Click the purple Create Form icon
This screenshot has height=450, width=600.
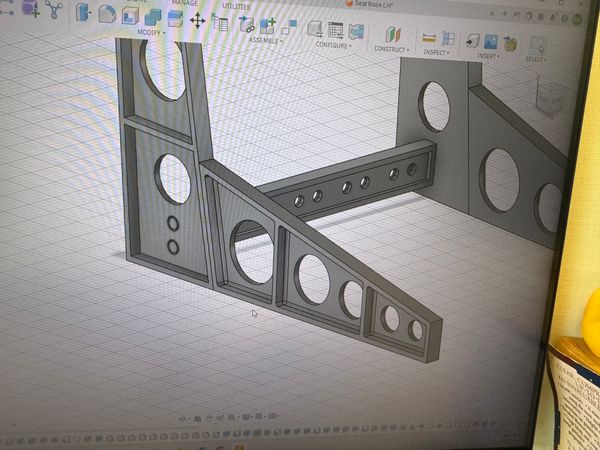point(31,8)
